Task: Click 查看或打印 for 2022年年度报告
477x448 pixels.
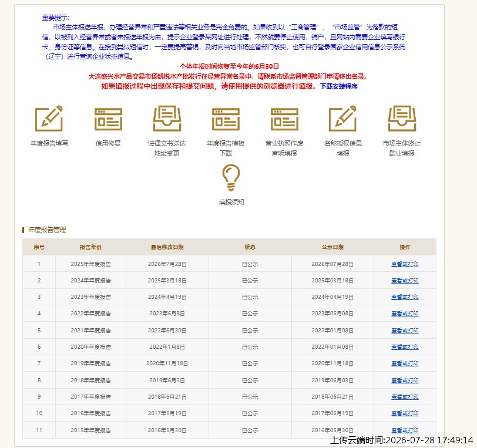Action: point(405,314)
